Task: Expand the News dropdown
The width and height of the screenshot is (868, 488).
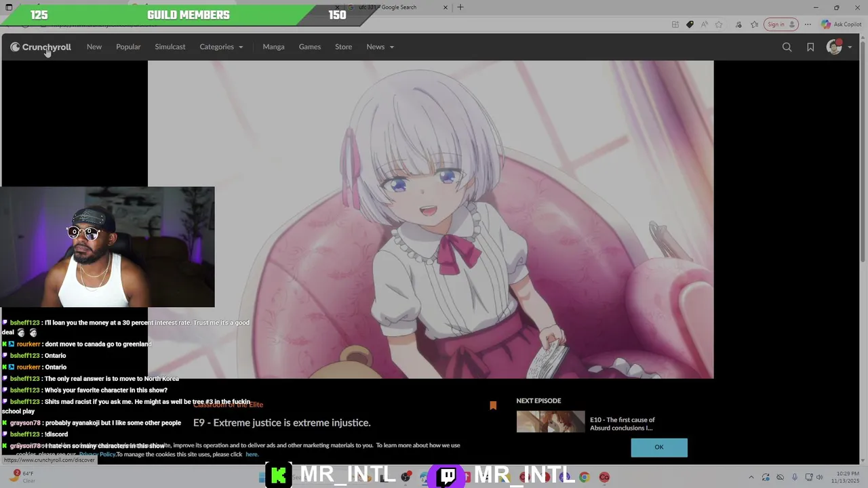Action: [380, 47]
